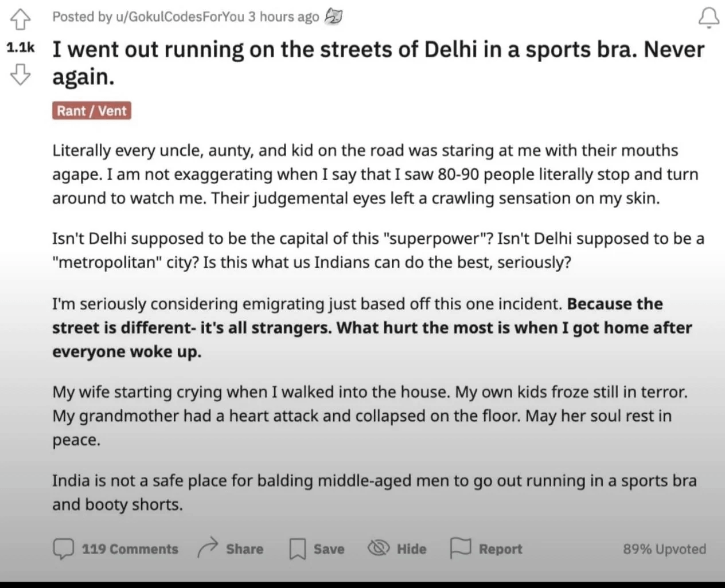725x588 pixels.
Task: Click the Save bookmark icon
Action: 297,548
